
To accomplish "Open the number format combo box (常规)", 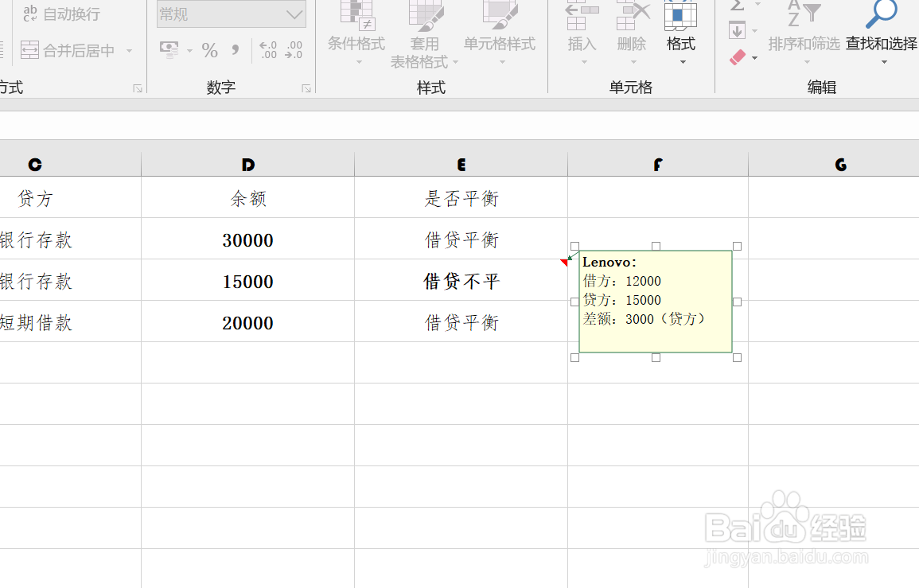I will [x=232, y=14].
